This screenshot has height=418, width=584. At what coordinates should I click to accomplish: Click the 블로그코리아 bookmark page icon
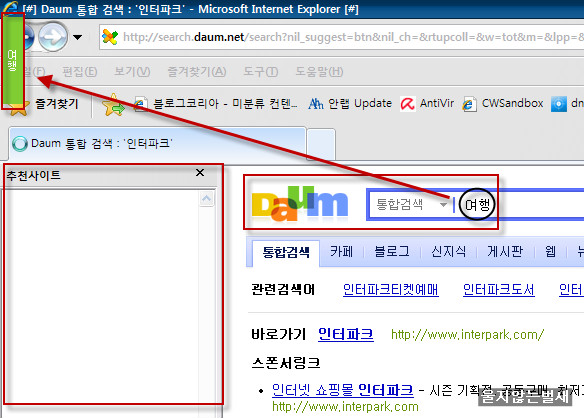pos(140,104)
